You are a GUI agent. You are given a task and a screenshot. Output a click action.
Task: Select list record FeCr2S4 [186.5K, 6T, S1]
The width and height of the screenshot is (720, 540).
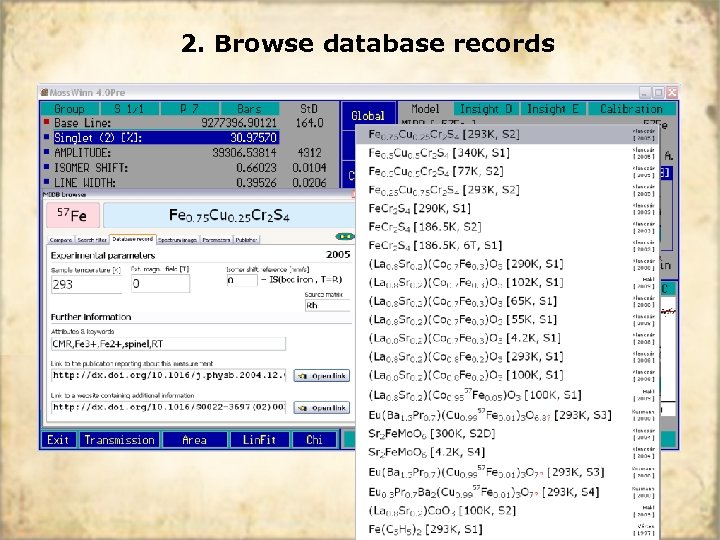(507, 245)
